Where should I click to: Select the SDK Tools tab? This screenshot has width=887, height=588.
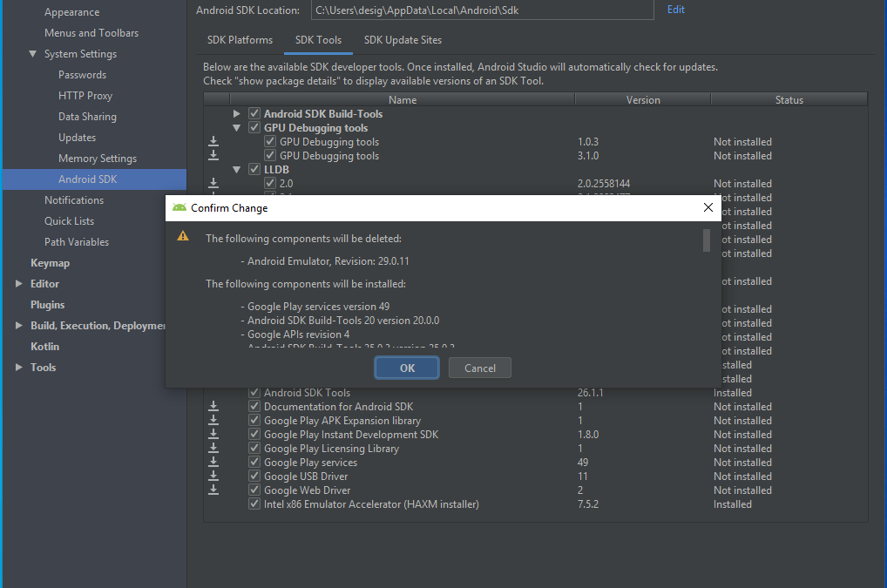319,40
